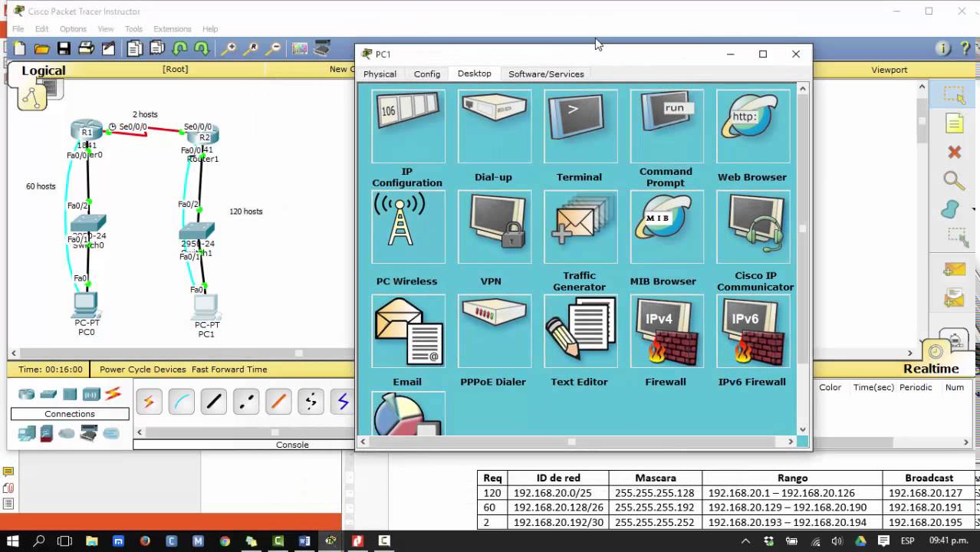This screenshot has height=552, width=980.
Task: Launch the Web Browser app
Action: click(752, 128)
